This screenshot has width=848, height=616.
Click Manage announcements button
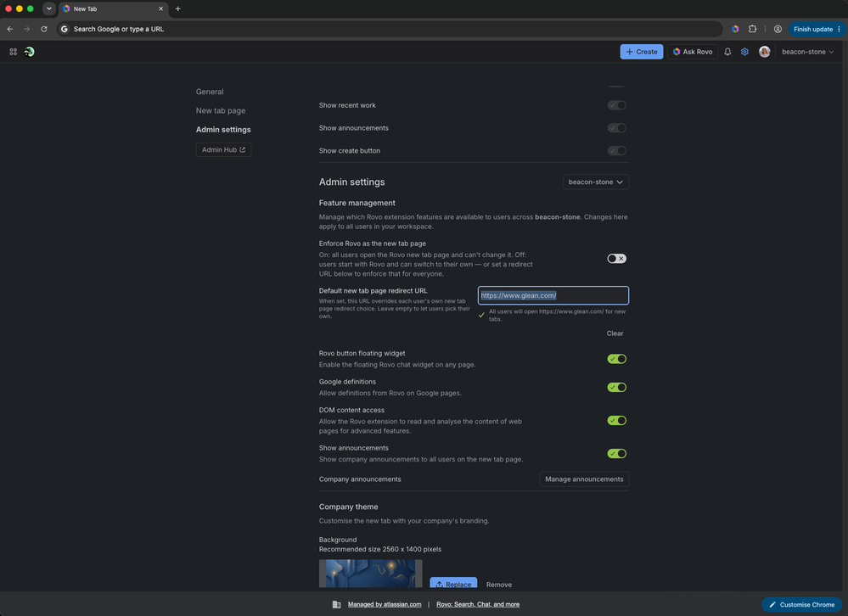click(x=584, y=479)
